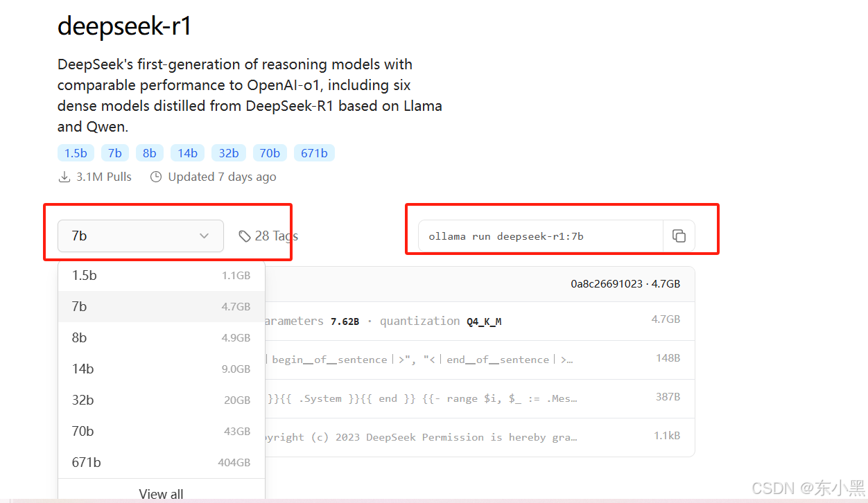This screenshot has width=868, height=503.
Task: Click the 7b blue tag badge
Action: 115,153
